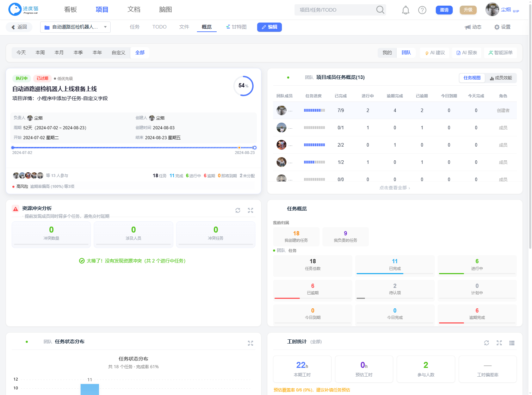The image size is (532, 395).
Task: Expand task status distribution chart fullscreen
Action: click(x=250, y=343)
